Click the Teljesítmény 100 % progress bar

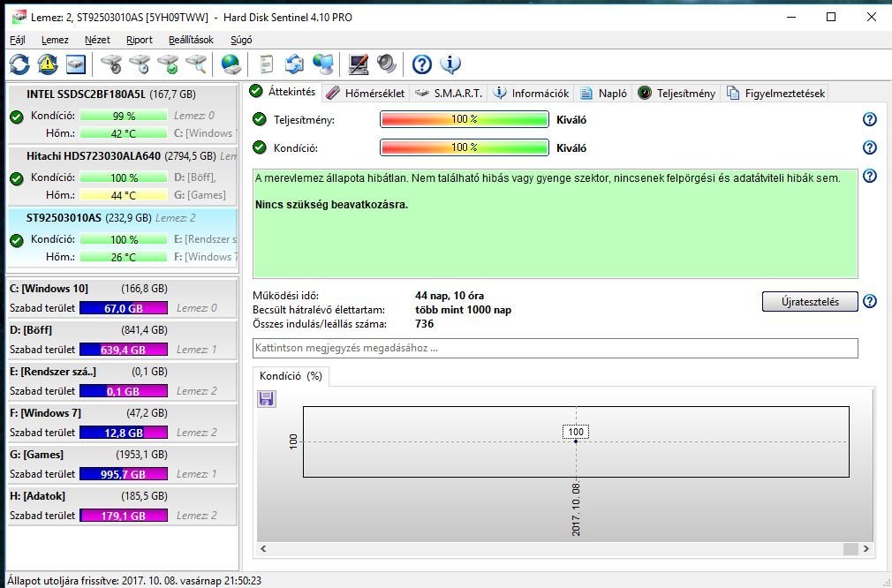[465, 119]
